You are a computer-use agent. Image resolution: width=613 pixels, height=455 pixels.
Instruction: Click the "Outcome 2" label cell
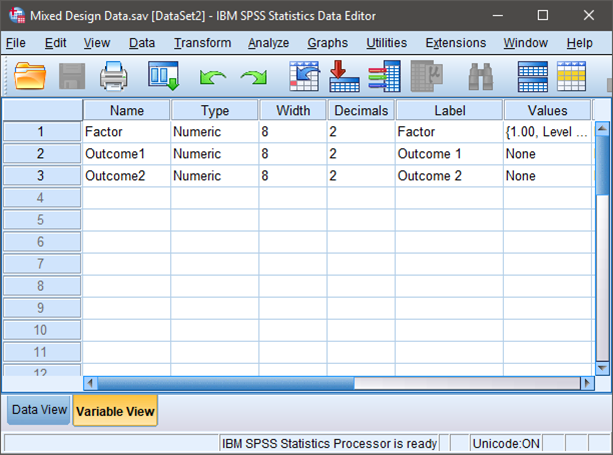450,176
